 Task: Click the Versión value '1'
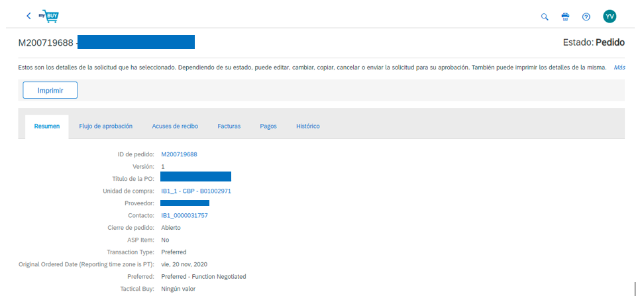[x=162, y=167]
